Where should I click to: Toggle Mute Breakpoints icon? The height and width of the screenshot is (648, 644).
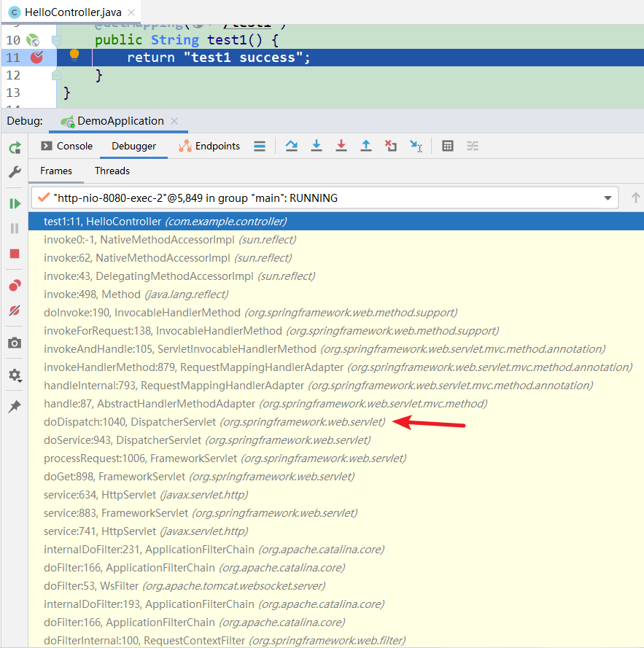pyautogui.click(x=15, y=311)
